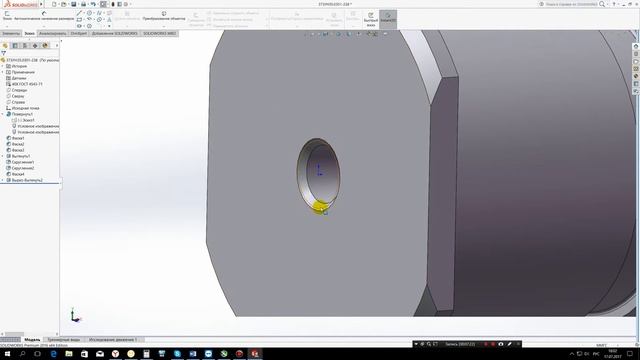This screenshot has height=360, width=640.
Task: Select the Скругление2 feature
Action: [20, 168]
